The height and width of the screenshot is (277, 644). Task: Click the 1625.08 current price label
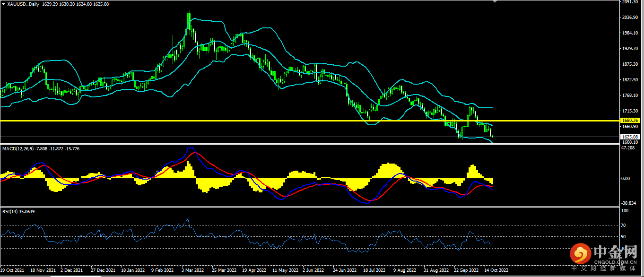[630, 137]
